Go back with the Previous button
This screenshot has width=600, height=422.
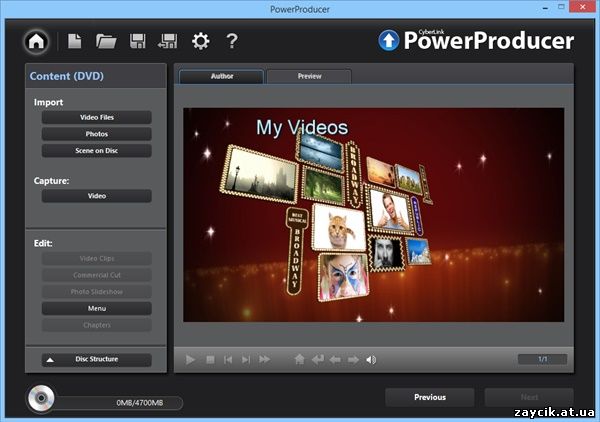[430, 398]
